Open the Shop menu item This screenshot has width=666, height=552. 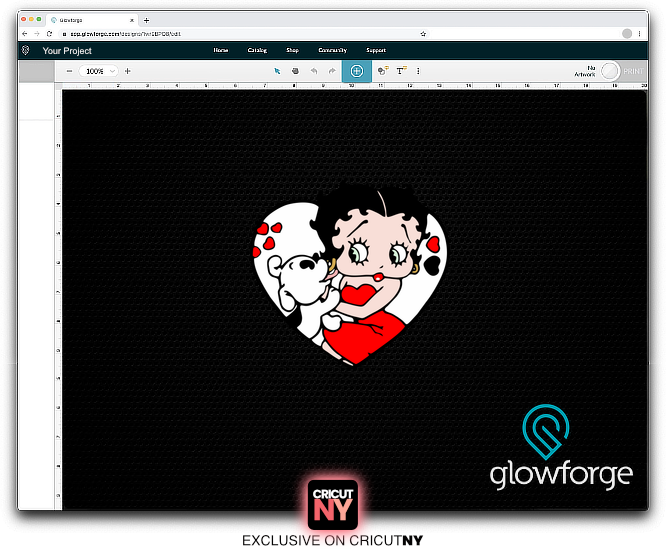point(292,50)
